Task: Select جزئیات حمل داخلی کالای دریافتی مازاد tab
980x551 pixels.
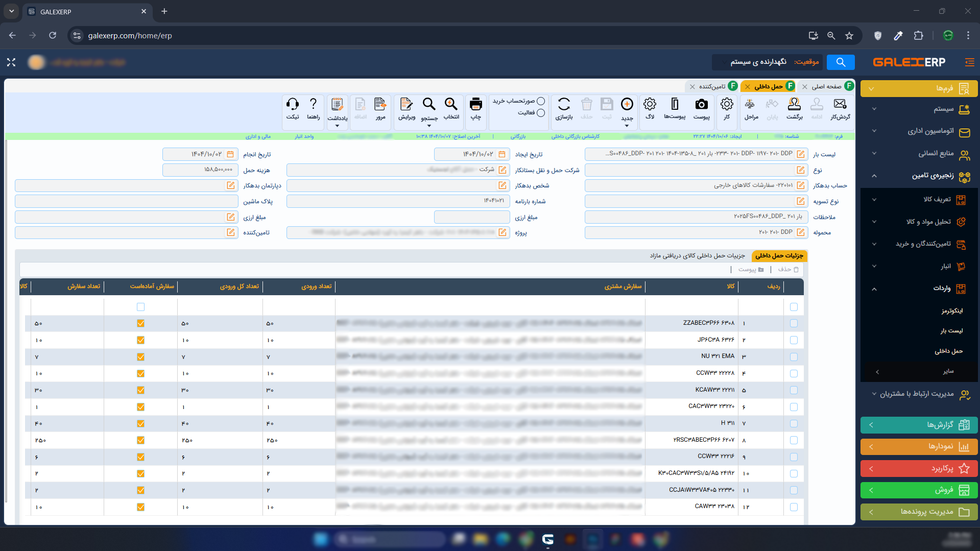Action: coord(697,255)
